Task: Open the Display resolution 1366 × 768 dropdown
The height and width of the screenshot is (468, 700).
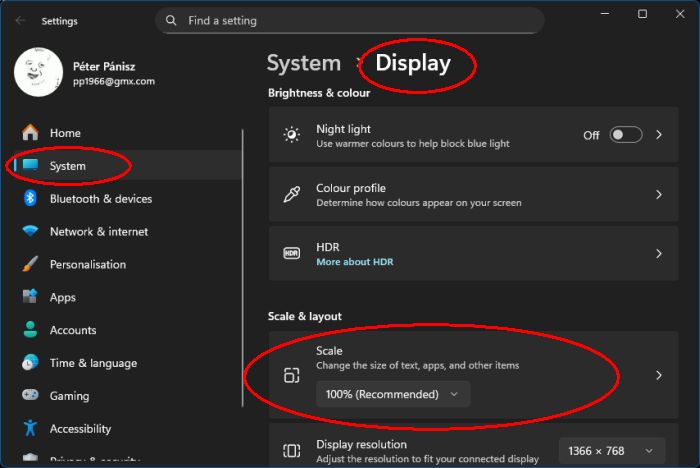Action: tap(611, 451)
